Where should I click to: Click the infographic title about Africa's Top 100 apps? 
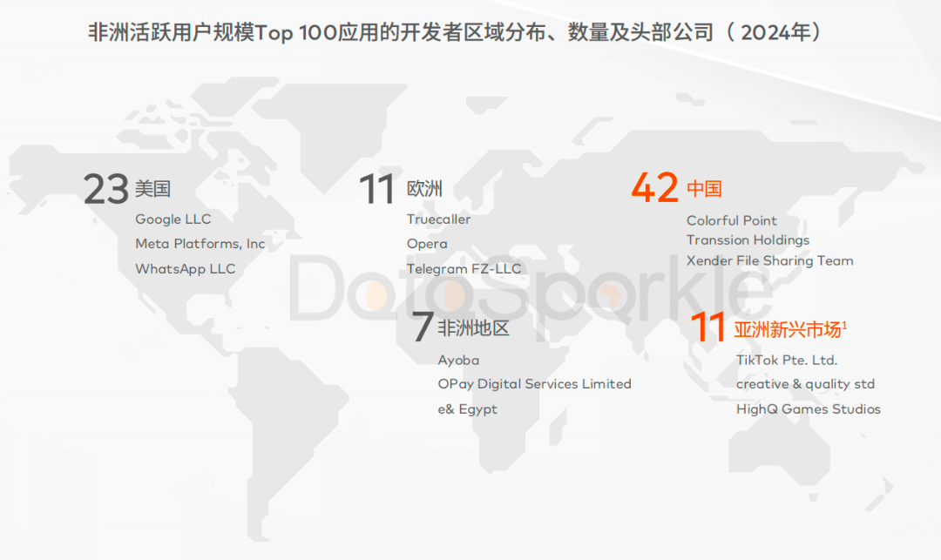pos(455,32)
